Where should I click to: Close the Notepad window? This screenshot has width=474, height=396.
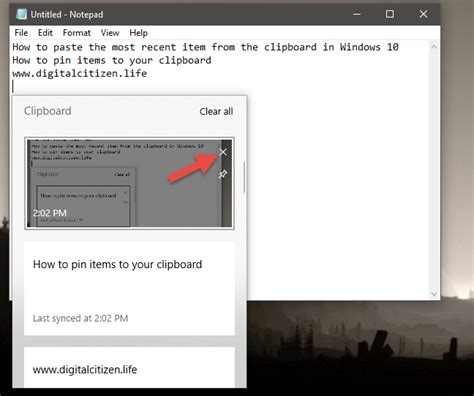423,14
